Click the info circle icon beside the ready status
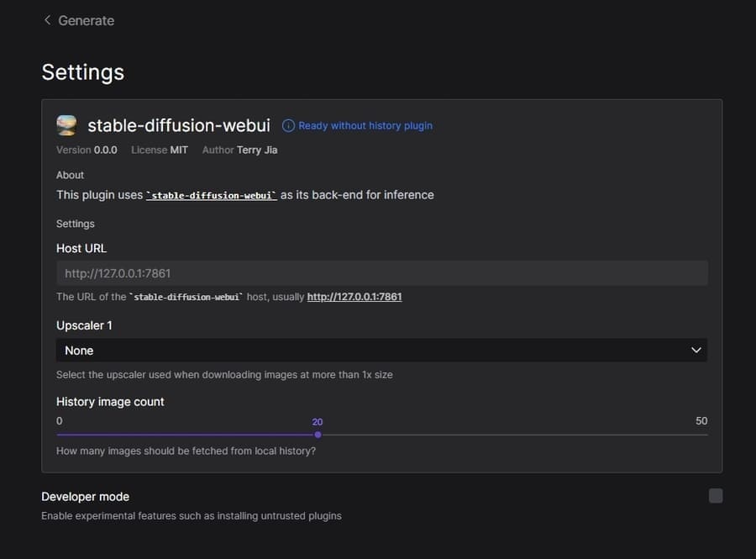This screenshot has height=559, width=756. click(288, 126)
